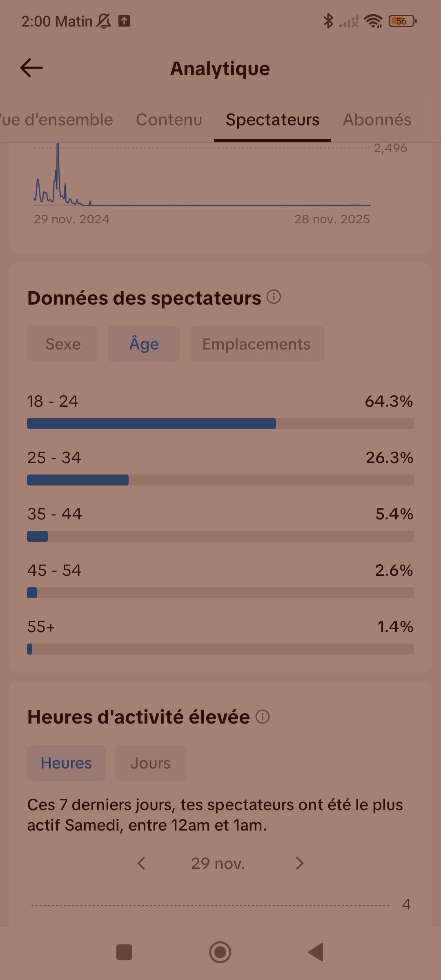
Task: Switch to the Abonnés tab
Action: (x=377, y=120)
